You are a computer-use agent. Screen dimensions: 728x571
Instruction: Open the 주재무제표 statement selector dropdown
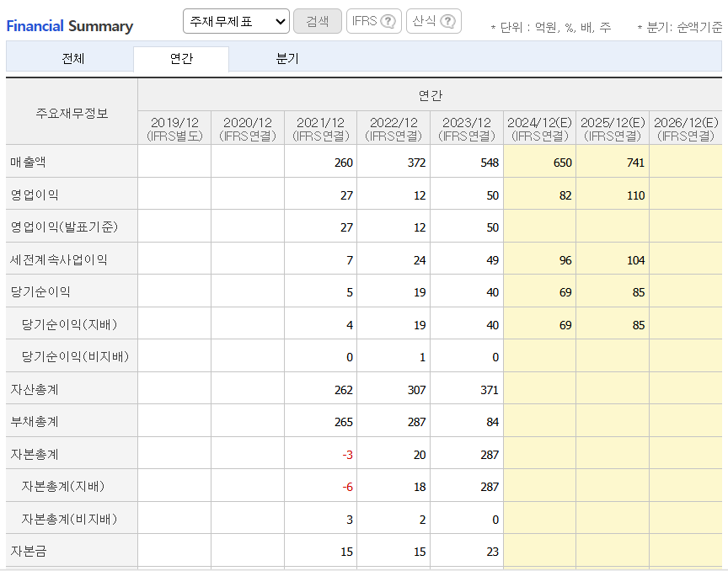pos(236,20)
